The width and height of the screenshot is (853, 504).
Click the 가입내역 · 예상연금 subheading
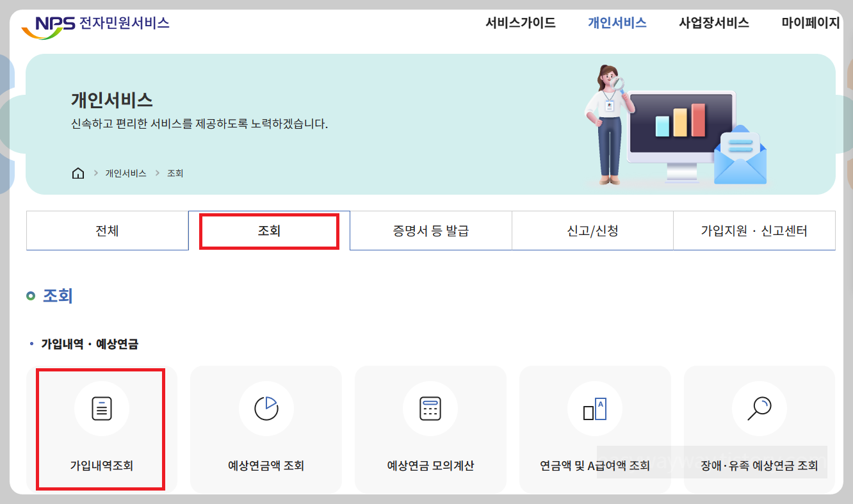tap(90, 344)
